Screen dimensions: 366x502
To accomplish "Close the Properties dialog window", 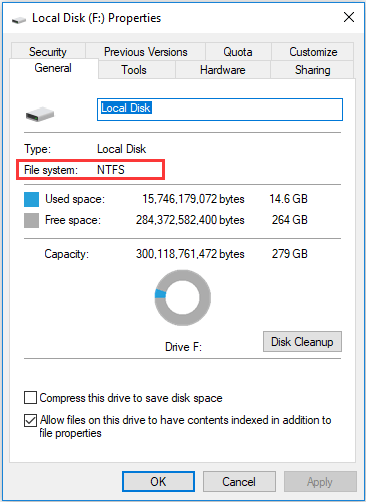I will [349, 17].
